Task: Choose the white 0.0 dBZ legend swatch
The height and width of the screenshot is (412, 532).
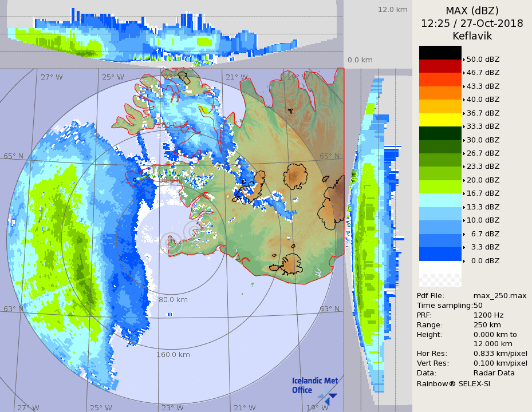Action: click(440, 268)
